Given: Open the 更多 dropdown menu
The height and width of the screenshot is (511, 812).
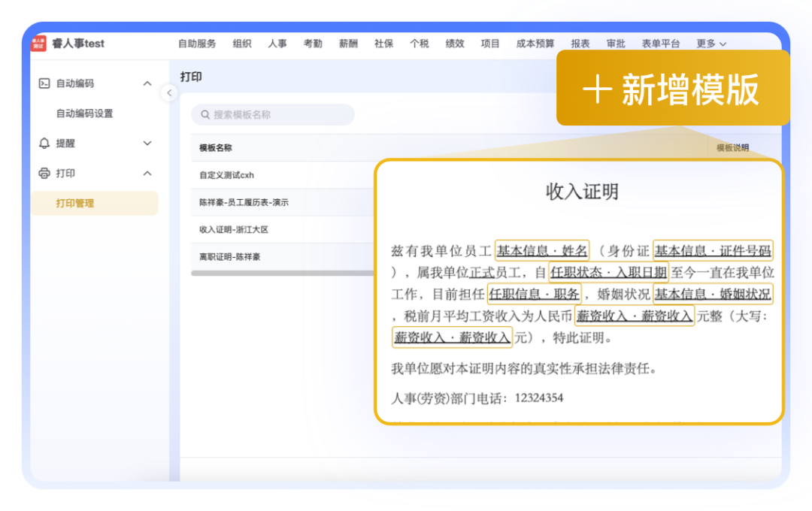Looking at the screenshot, I should click(x=710, y=44).
